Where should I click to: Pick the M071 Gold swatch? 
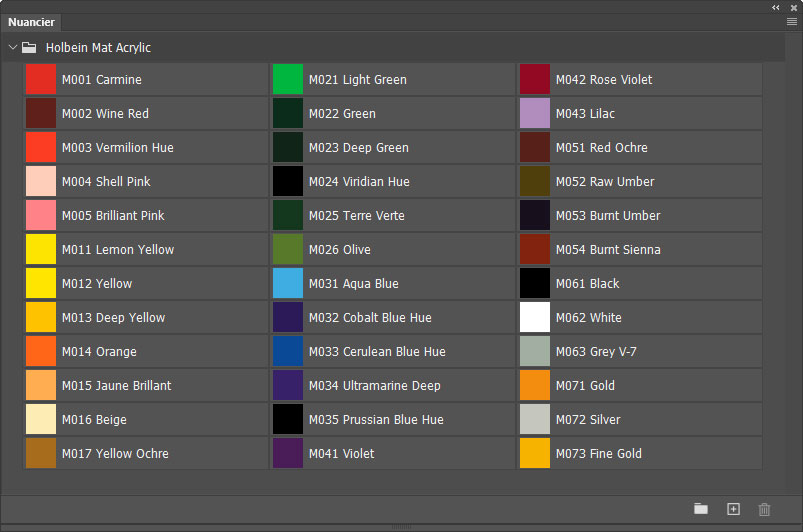pos(535,385)
